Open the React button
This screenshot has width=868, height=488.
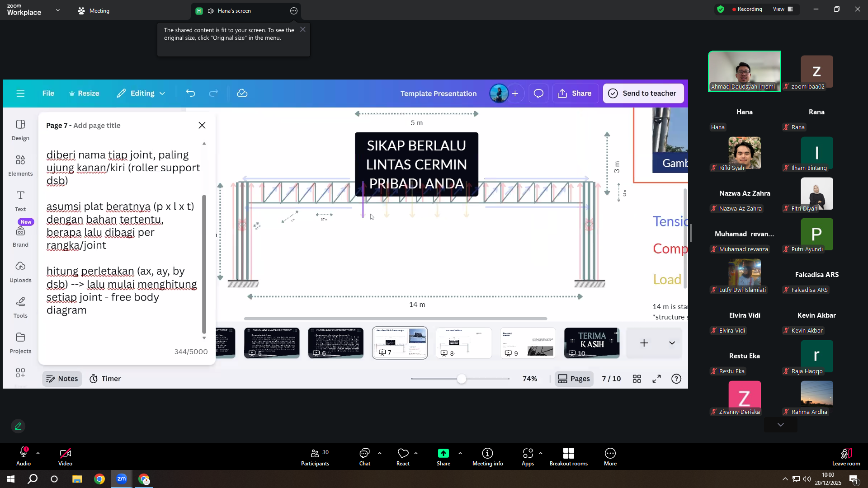coord(403,457)
